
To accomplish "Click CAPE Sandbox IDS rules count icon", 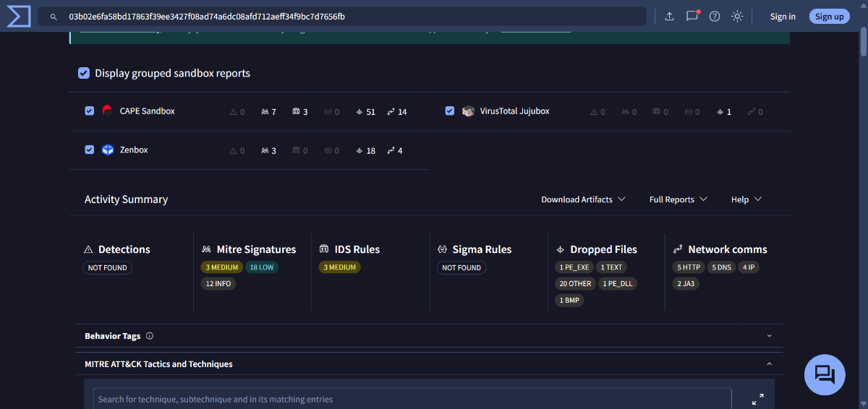I will point(297,112).
